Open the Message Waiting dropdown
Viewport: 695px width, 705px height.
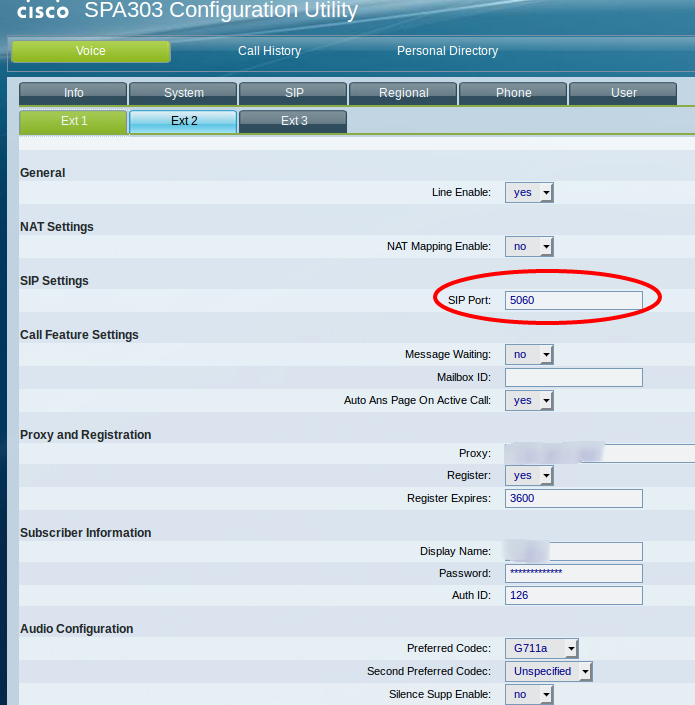pos(529,354)
